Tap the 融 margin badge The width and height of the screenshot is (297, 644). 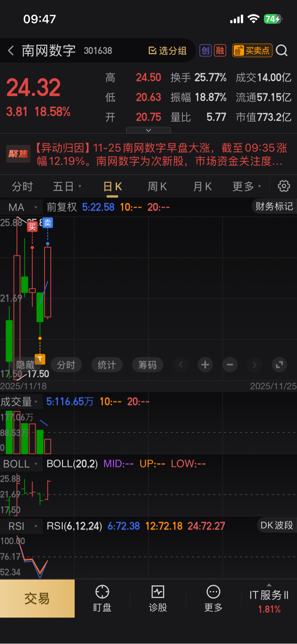(220, 50)
